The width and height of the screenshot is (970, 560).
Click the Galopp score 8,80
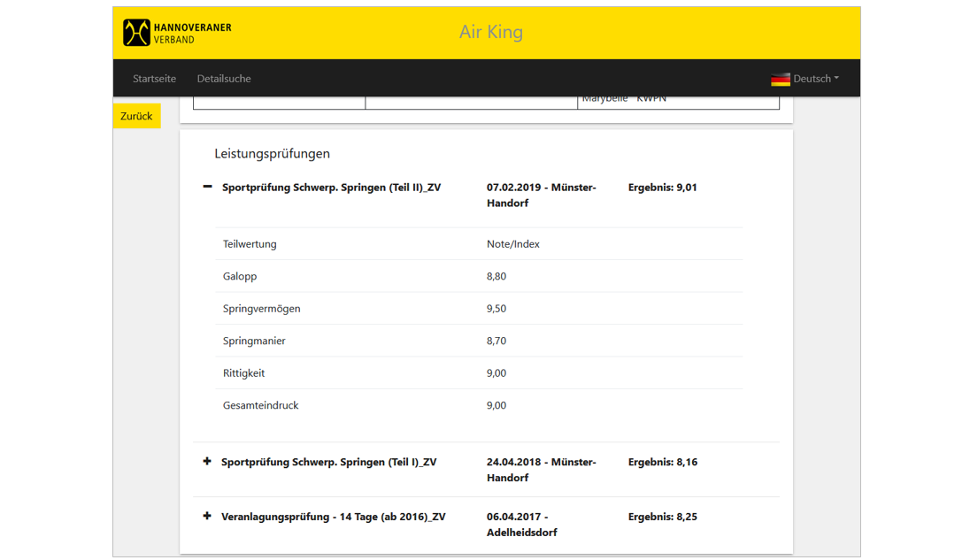pos(497,276)
